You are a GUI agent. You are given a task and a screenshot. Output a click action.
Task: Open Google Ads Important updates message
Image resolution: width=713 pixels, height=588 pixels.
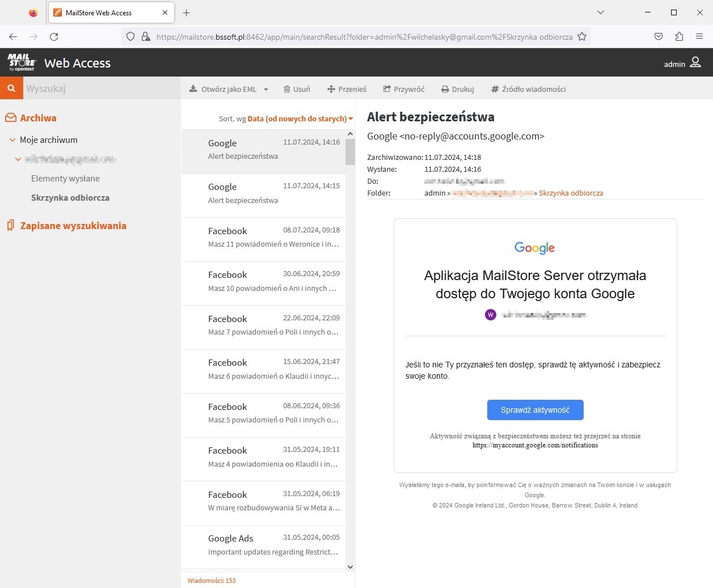coord(263,547)
